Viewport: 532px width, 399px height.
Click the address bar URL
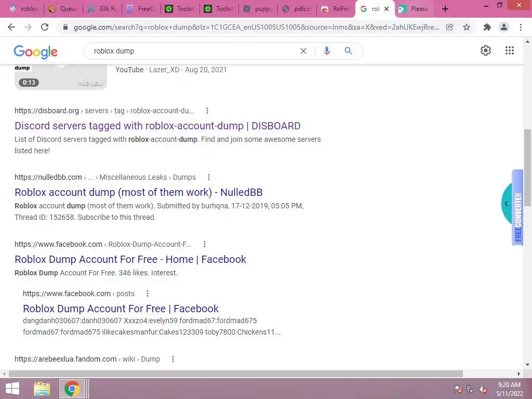tap(256, 27)
